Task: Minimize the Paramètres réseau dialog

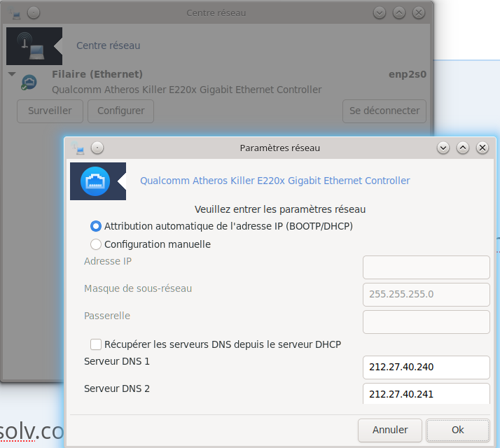Action: (x=443, y=148)
